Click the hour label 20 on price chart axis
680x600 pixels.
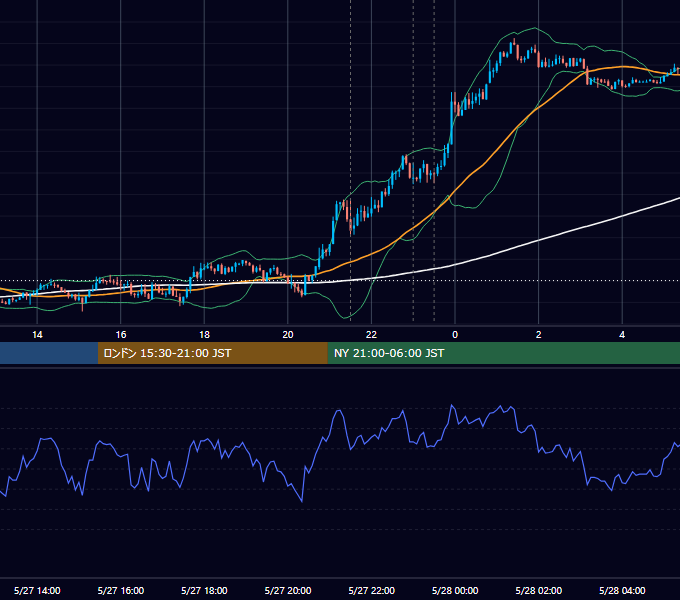tap(288, 335)
